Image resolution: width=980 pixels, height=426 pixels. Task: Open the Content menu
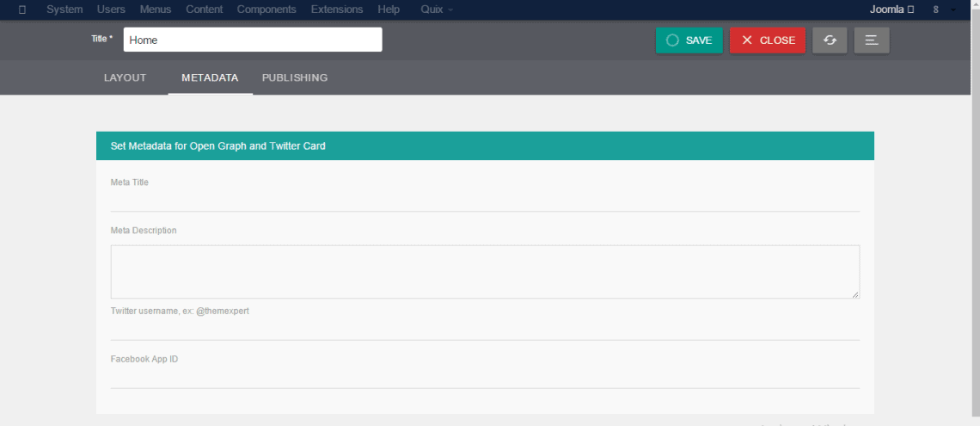[204, 9]
